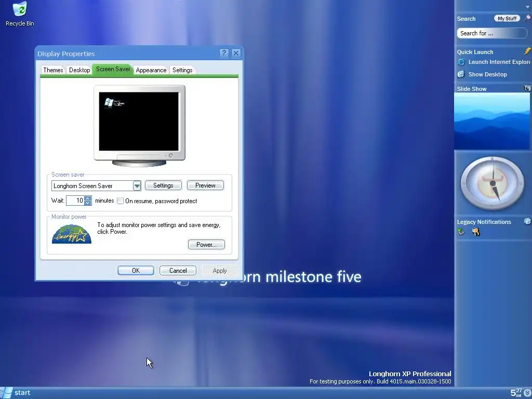This screenshot has height=399, width=532.
Task: Focus the Search for ... field
Action: [x=491, y=33]
